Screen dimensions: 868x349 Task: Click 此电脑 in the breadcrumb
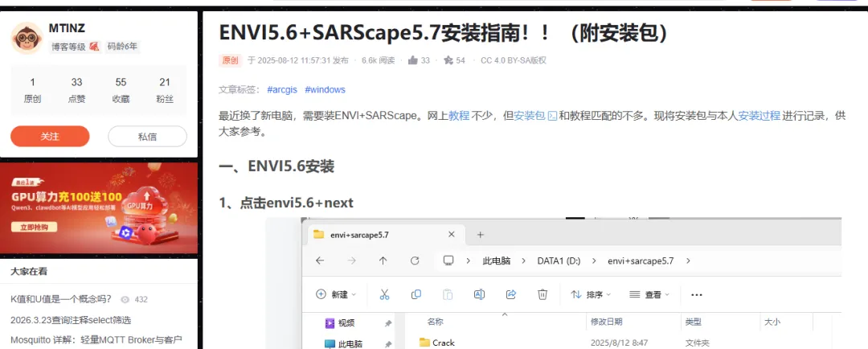click(497, 261)
